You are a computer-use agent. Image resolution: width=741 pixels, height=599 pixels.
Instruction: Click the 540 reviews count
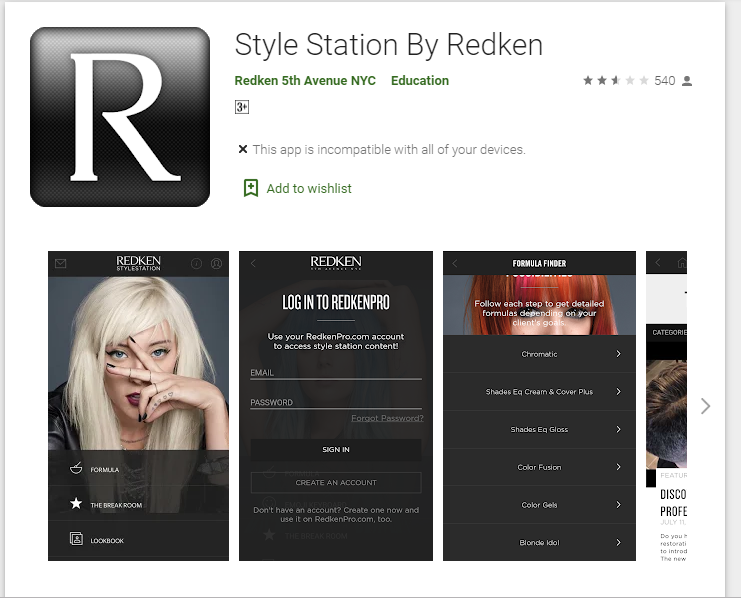(x=665, y=81)
